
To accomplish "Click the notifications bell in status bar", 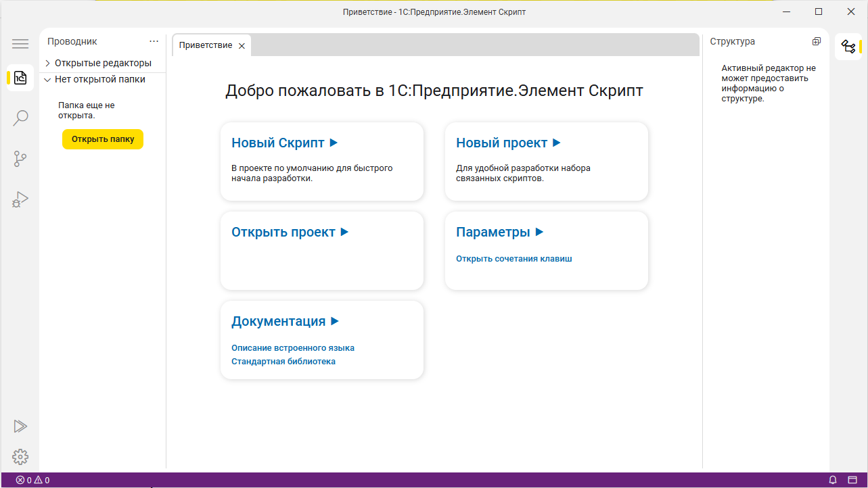I will pos(833,481).
